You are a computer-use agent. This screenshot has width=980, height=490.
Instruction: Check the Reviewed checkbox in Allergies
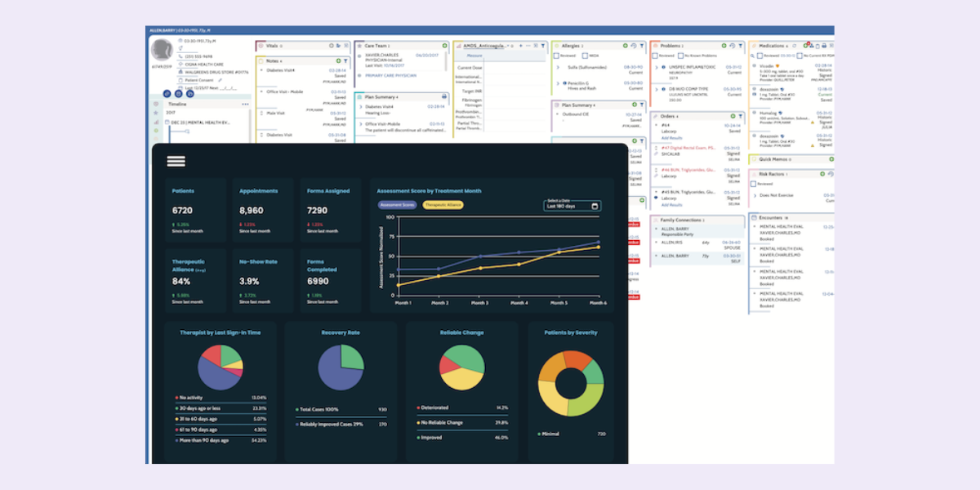tap(556, 55)
